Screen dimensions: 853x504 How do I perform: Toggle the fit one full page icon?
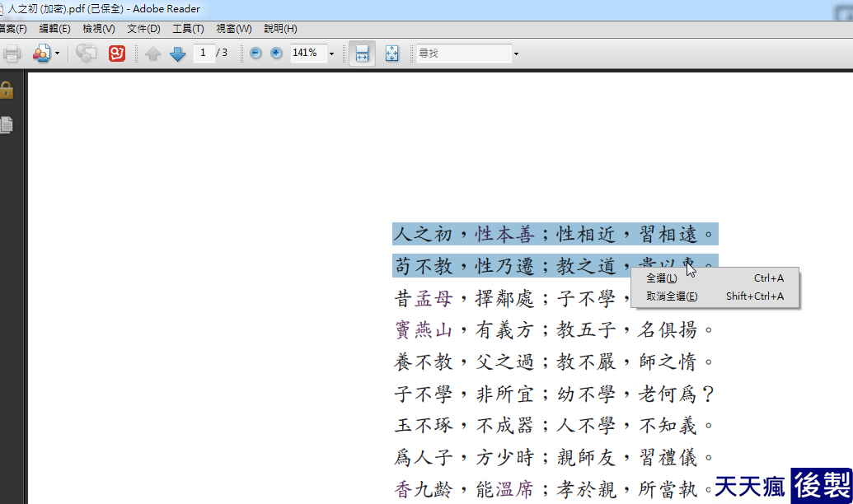391,54
